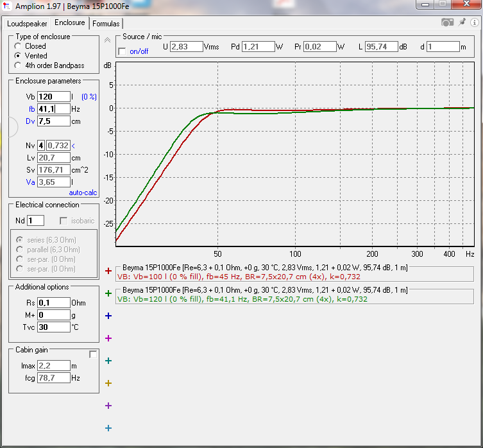This screenshot has height=448, width=483.
Task: Click the blue arrow next to Nv
Action: tap(73, 146)
